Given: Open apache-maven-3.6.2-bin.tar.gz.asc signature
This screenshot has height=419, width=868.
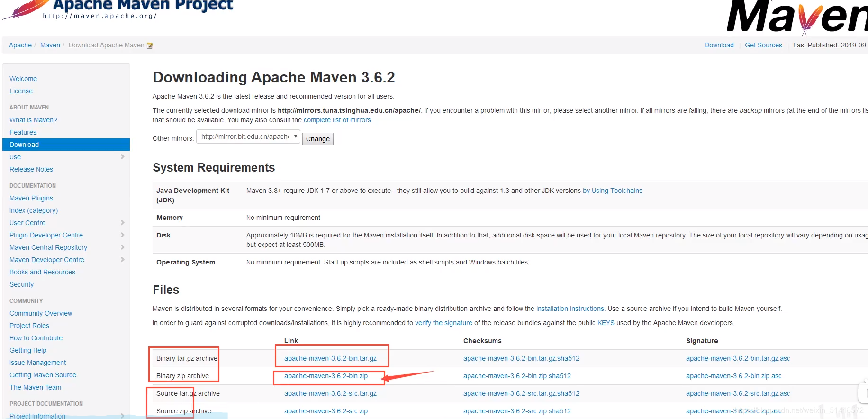Looking at the screenshot, I should click(738, 358).
